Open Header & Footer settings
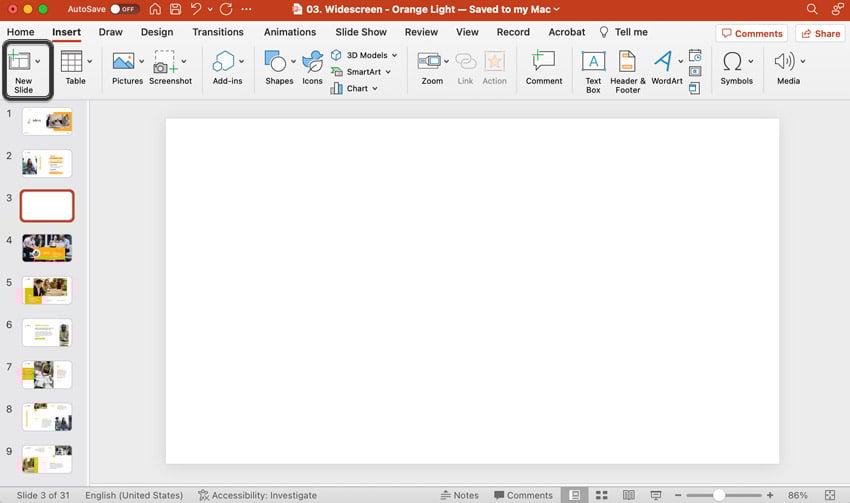 (x=628, y=68)
